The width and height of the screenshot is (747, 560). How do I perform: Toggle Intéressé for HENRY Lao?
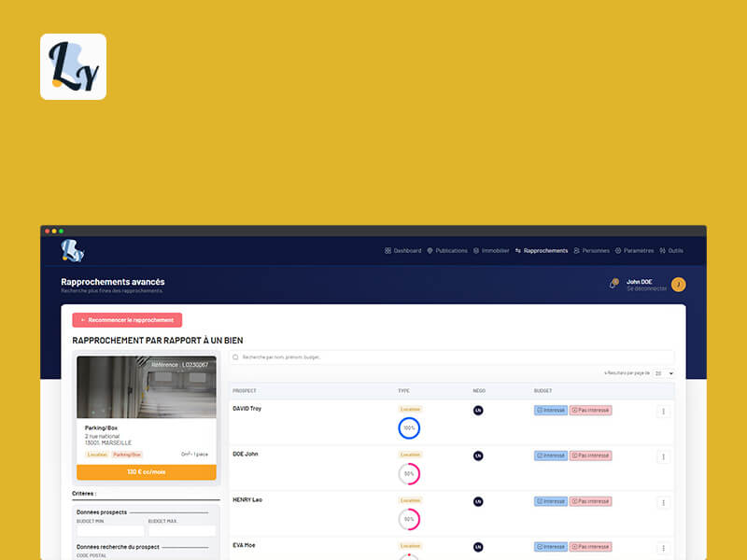point(549,500)
